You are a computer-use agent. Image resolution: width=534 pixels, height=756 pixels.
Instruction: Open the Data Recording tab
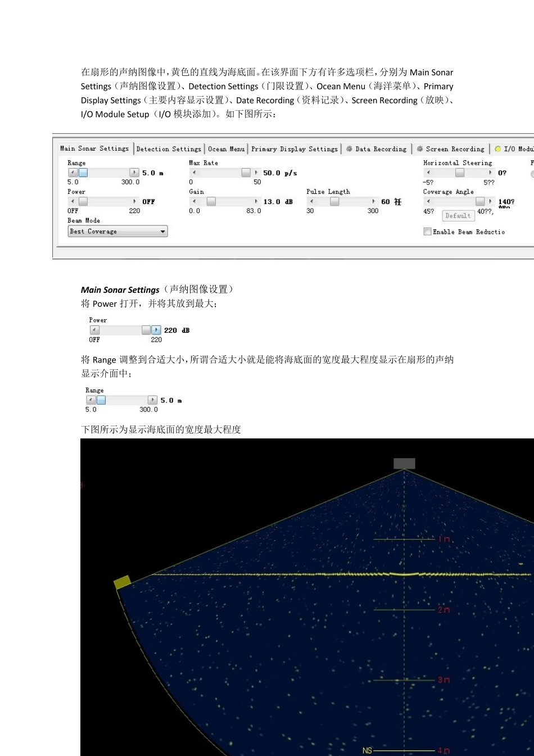pos(376,149)
